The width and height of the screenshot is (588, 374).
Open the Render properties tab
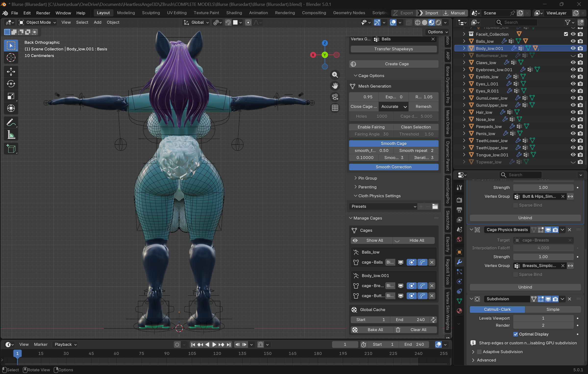459,200
